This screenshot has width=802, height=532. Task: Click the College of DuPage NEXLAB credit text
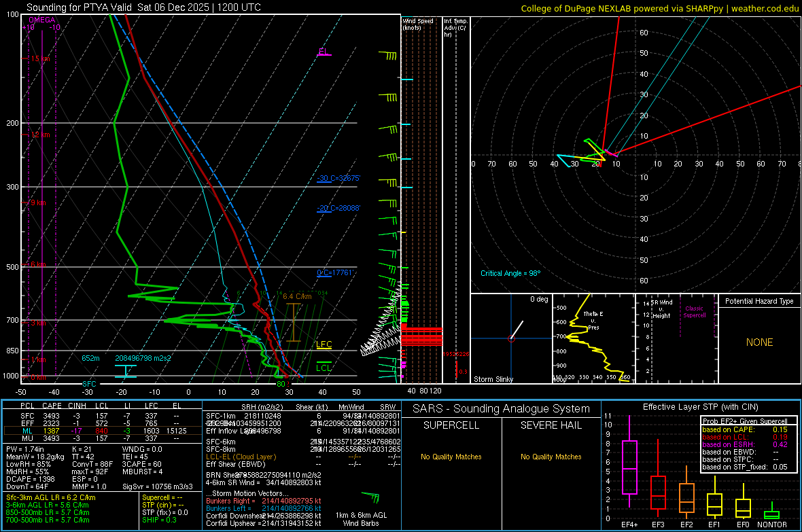(659, 8)
